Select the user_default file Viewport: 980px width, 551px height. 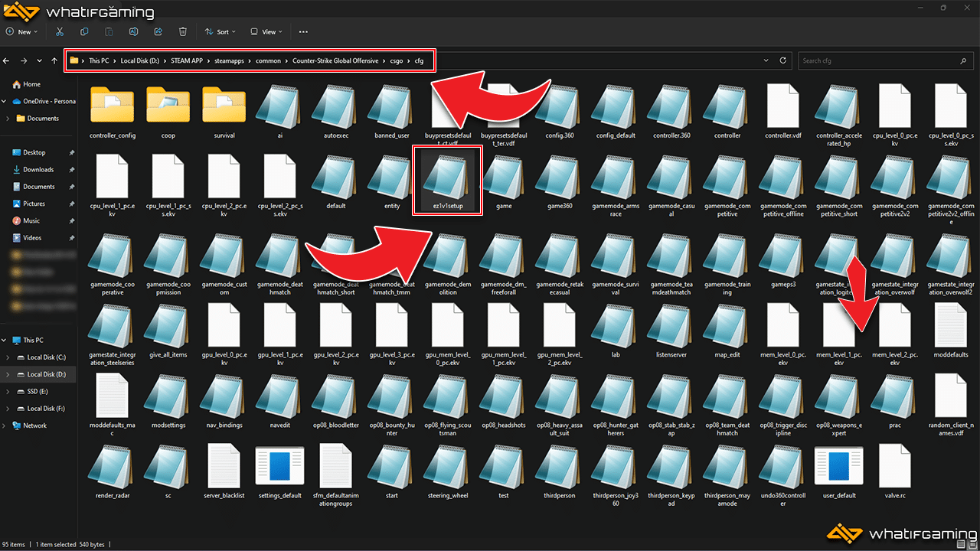839,471
